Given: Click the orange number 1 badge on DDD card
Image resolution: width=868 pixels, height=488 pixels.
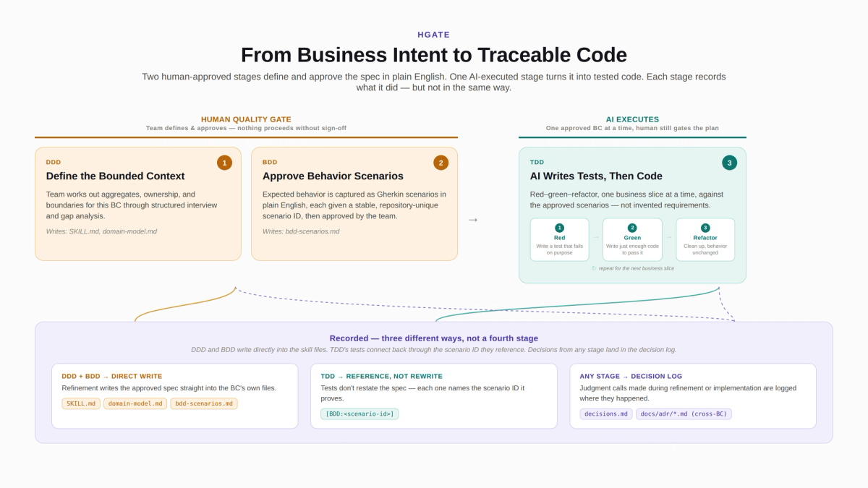Looking at the screenshot, I should 224,163.
